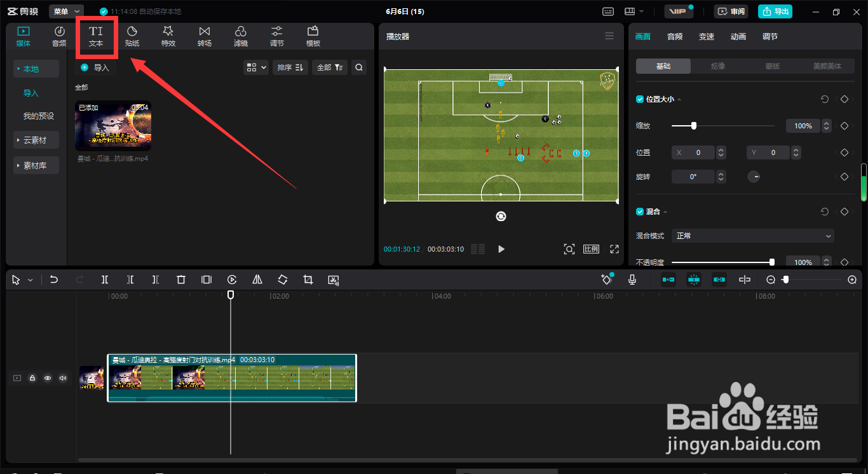The width and height of the screenshot is (868, 474).
Task: Select 我的预设 in the sidebar
Action: pyautogui.click(x=39, y=116)
